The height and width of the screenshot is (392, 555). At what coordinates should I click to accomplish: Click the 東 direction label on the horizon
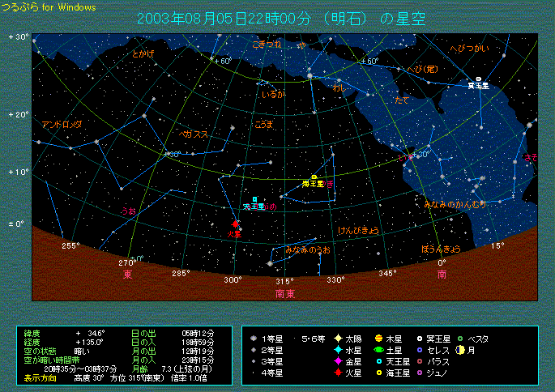(128, 275)
